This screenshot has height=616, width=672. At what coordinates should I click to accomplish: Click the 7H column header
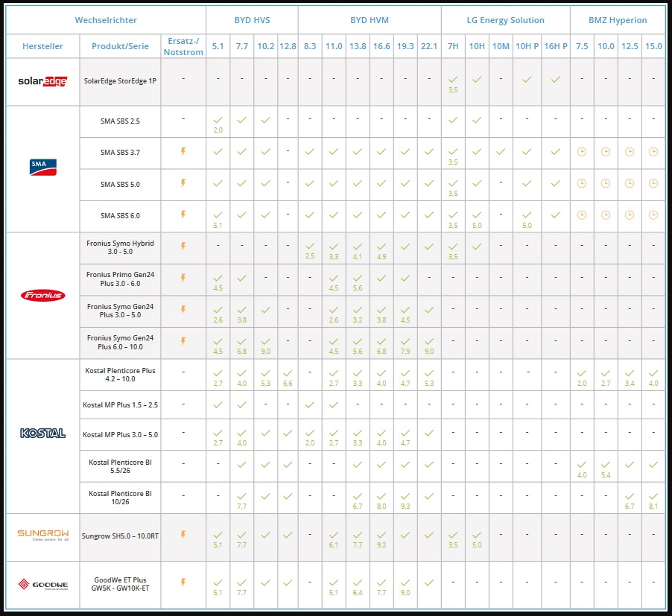[x=453, y=46]
